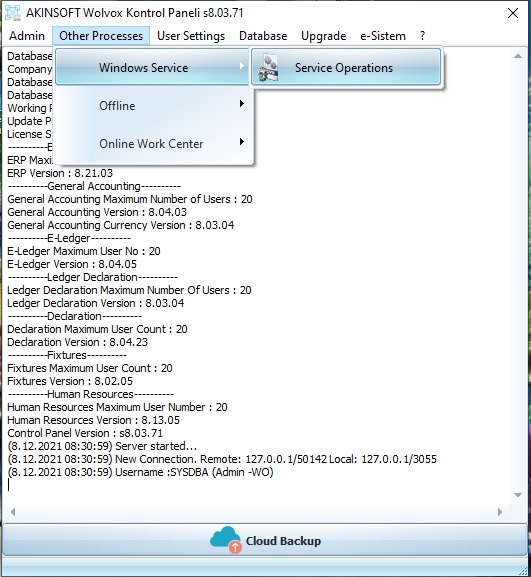531x577 pixels.
Task: Click the 'Username :SYSDBA (Admin -WO)' log entry
Action: coord(140,472)
